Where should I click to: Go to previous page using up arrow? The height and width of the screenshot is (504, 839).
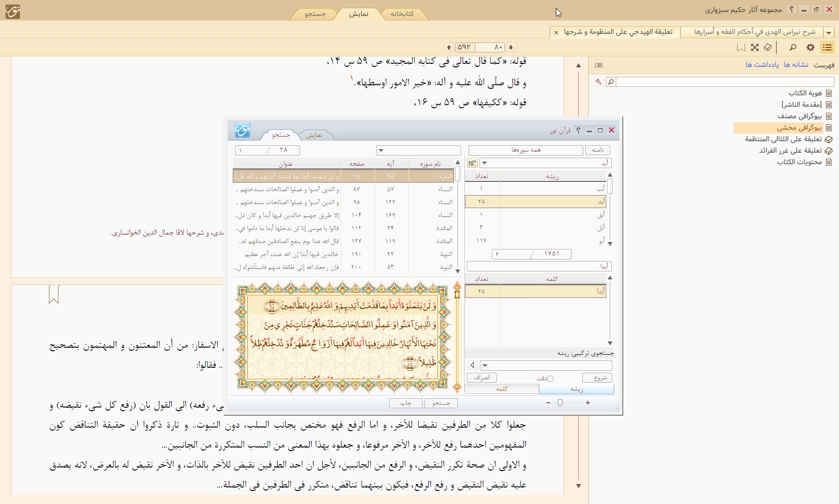tap(449, 47)
